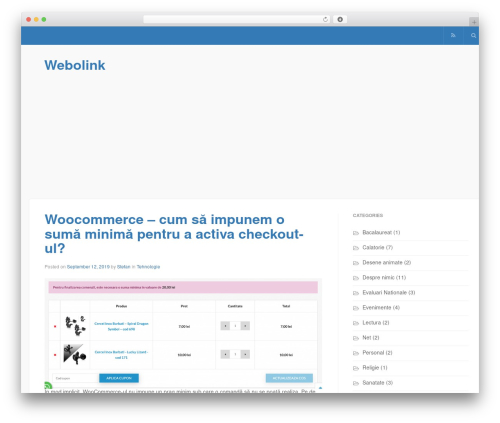
Task: Select the Bacalaureat (1) category
Action: [381, 232]
